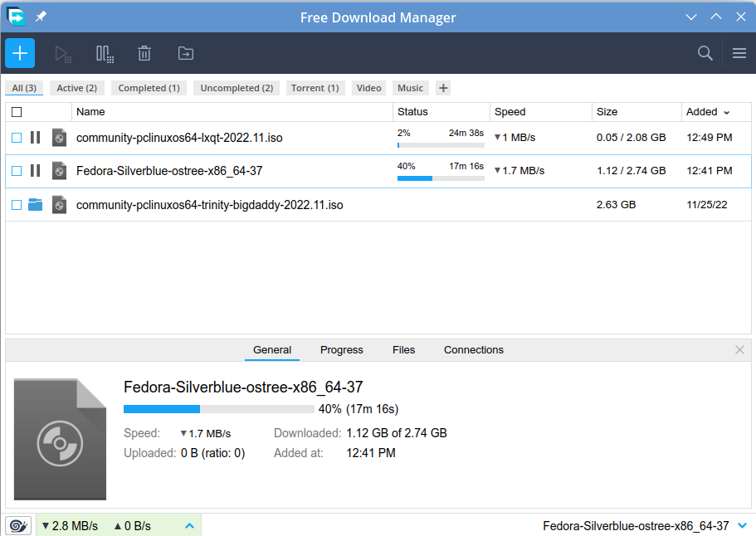Show the Music filter

pos(410,88)
